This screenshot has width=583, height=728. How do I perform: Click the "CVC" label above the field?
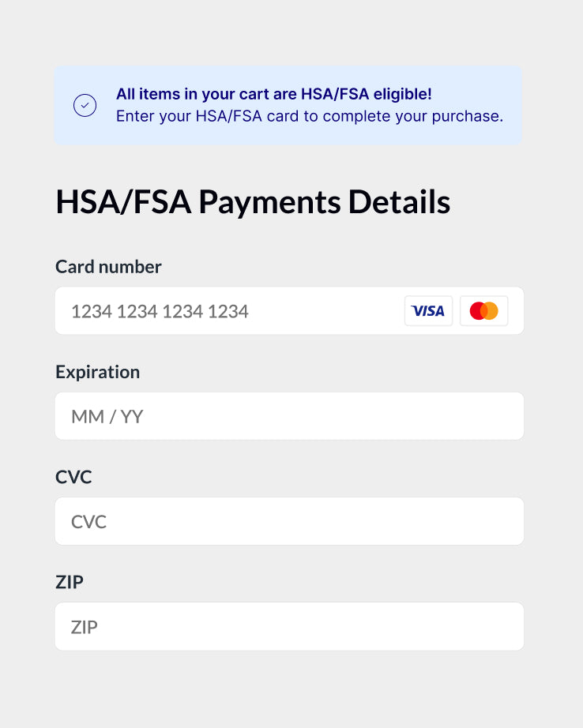click(73, 477)
